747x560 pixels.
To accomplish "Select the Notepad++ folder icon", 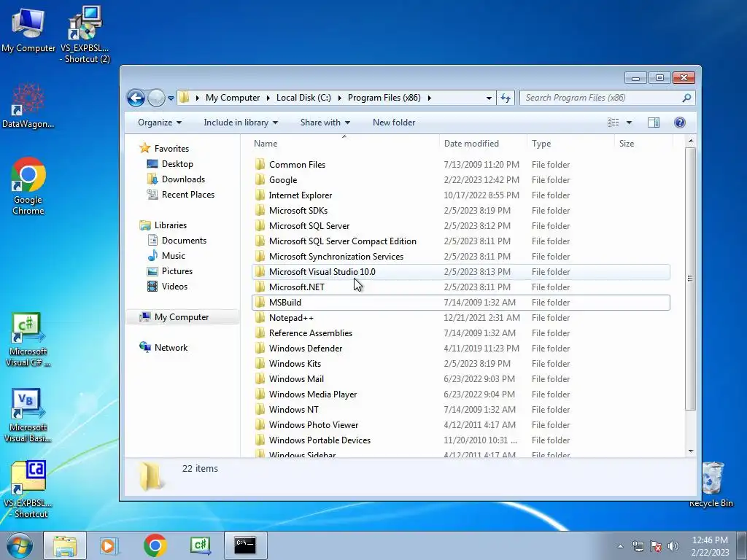I will coord(260,318).
